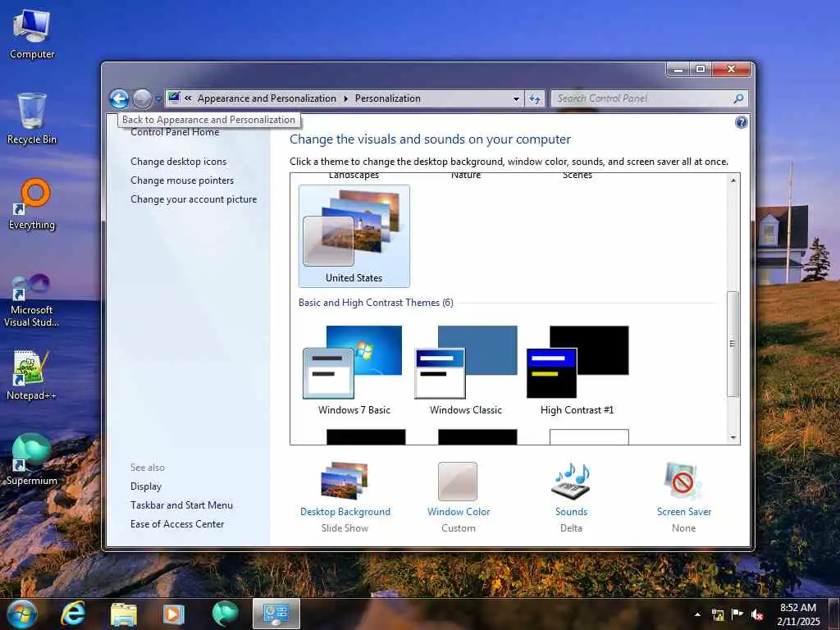Select the Microsoft Visual Studio shortcut

[x=32, y=300]
